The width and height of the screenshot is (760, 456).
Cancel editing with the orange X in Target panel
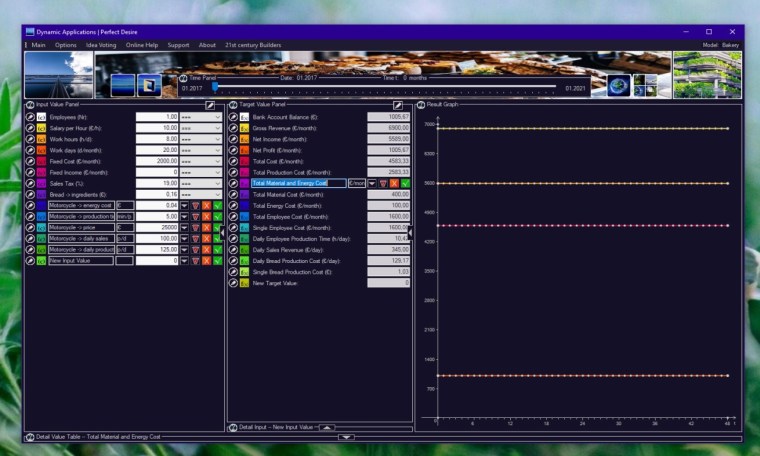coord(394,183)
